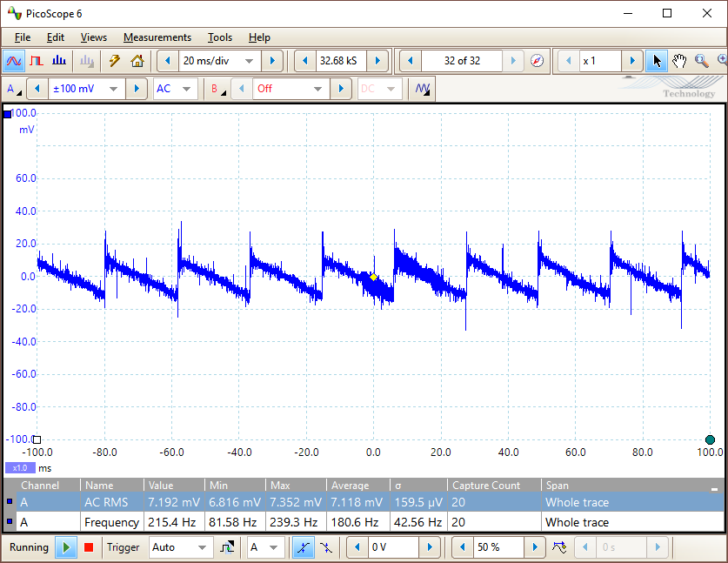
Task: Click the teal signal ruler handle
Action: (710, 439)
